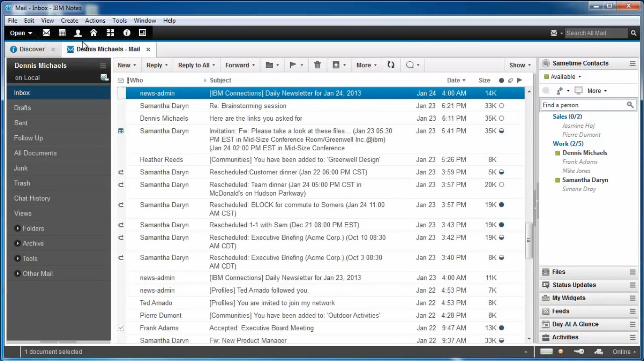Open the Mail icon in the toolbar

point(46,33)
